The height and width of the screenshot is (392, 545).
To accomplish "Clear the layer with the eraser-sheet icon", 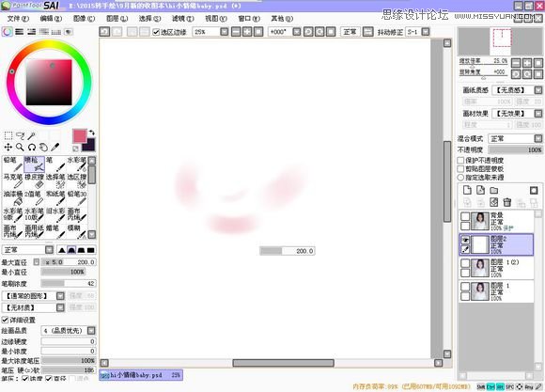I will coord(494,202).
